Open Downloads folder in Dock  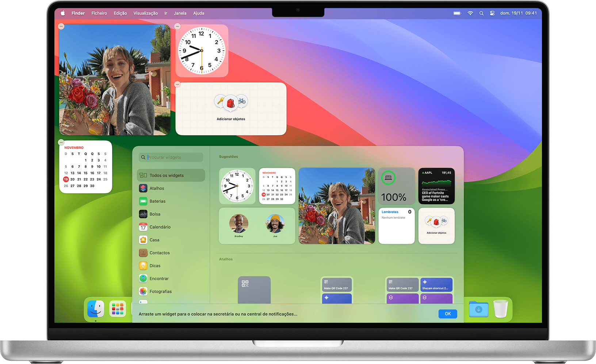478,309
